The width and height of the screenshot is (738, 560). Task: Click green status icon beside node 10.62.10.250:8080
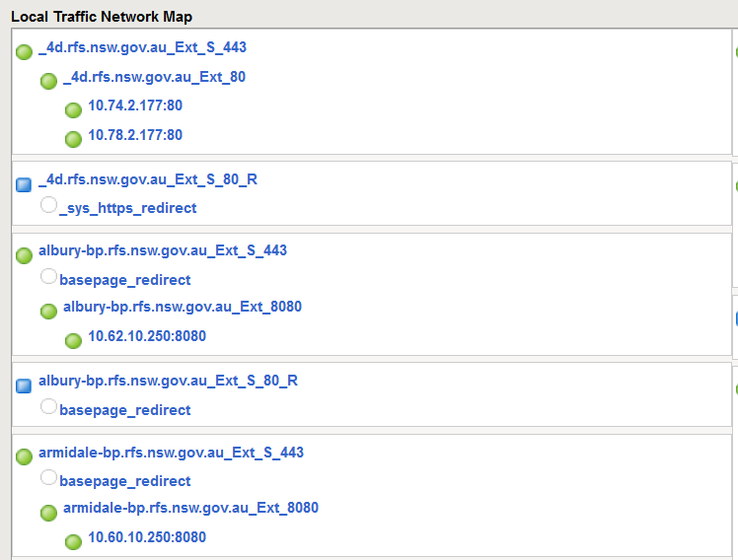(x=73, y=340)
